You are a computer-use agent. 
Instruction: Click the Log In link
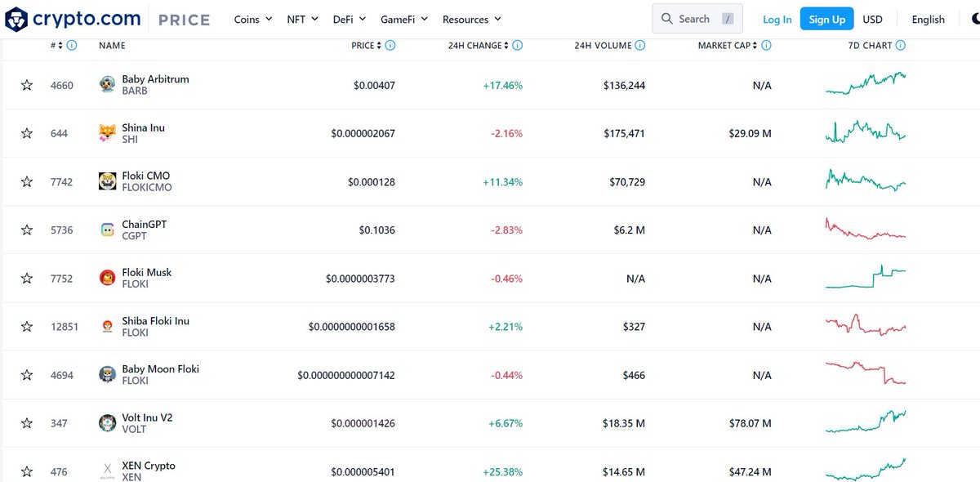(x=777, y=19)
